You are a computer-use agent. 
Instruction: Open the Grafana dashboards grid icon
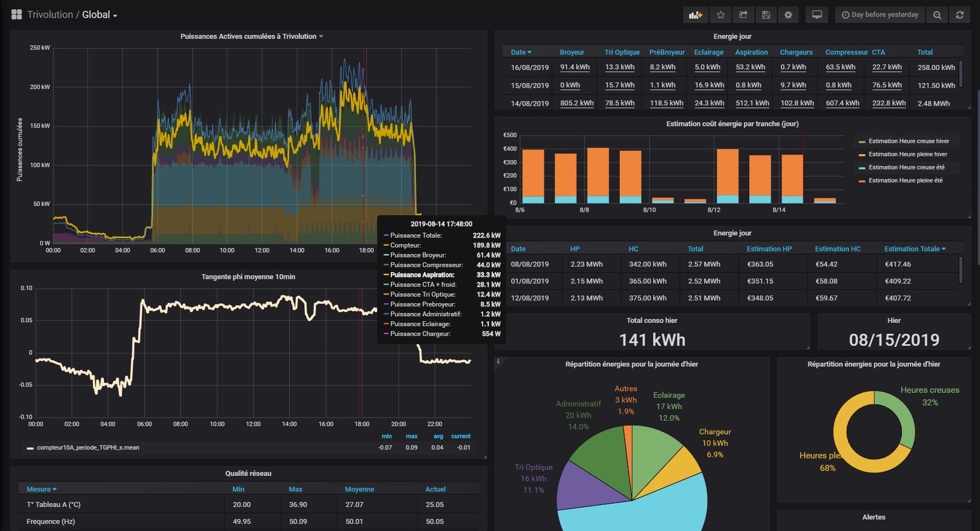[x=16, y=15]
